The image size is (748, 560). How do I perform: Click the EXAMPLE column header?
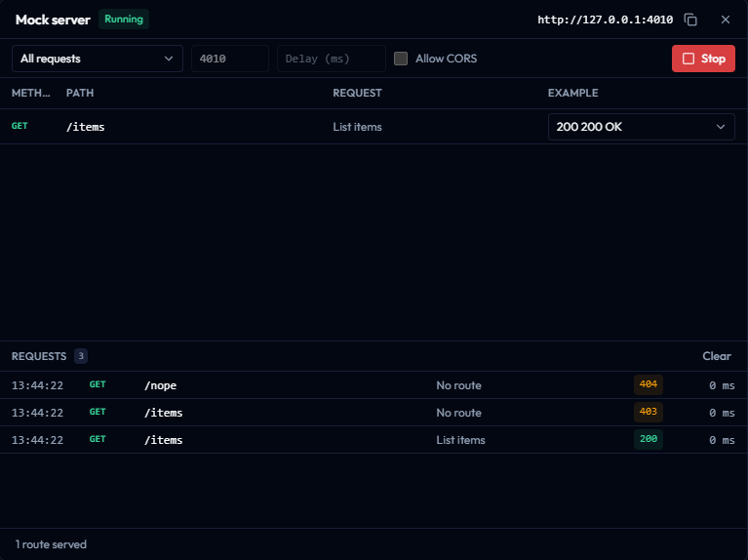click(572, 93)
